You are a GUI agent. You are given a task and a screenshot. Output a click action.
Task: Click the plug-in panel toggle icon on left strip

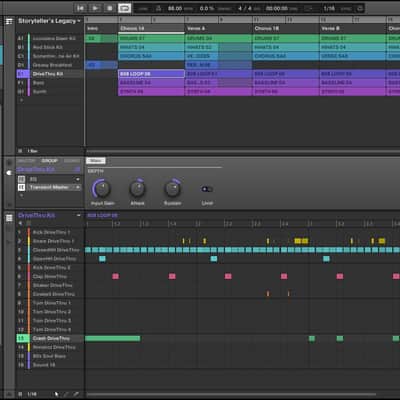click(9, 173)
